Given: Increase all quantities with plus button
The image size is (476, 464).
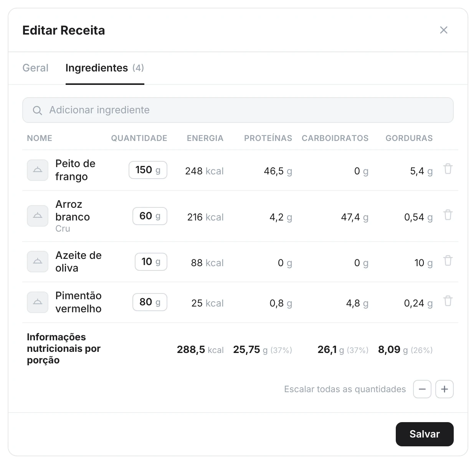Looking at the screenshot, I should click(x=445, y=389).
